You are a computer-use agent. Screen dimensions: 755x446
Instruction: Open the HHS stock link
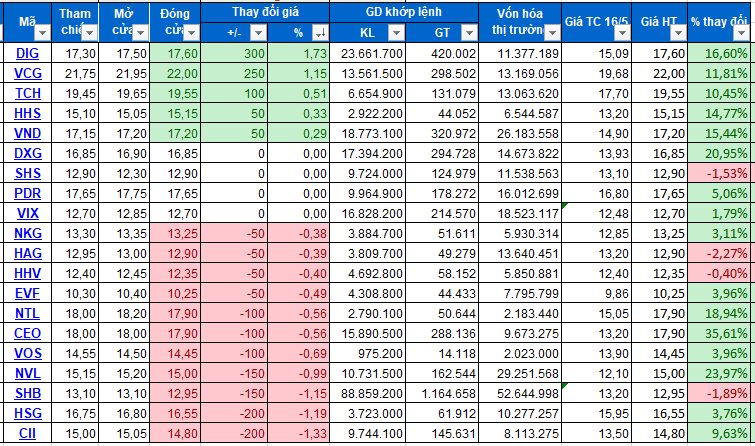pos(27,114)
